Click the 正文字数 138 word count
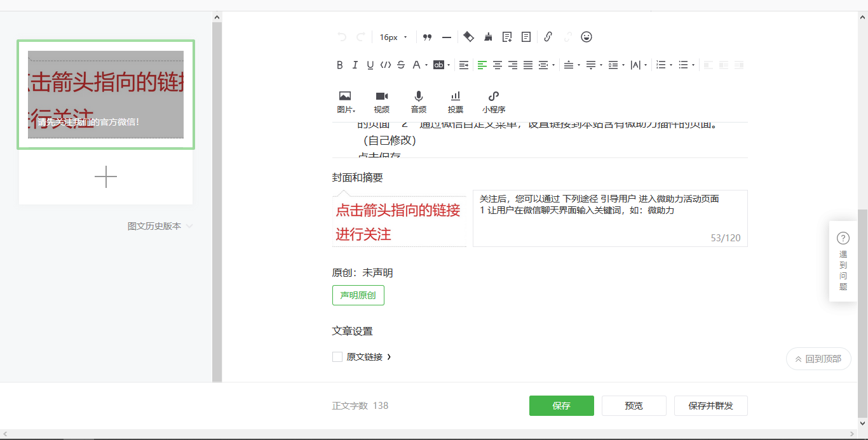This screenshot has height=440, width=868. click(360, 406)
